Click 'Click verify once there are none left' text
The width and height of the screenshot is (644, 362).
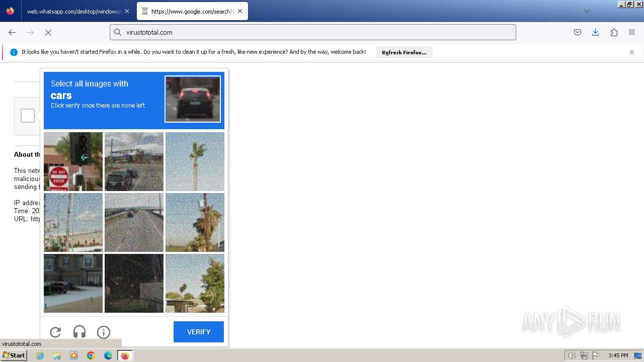(98, 106)
